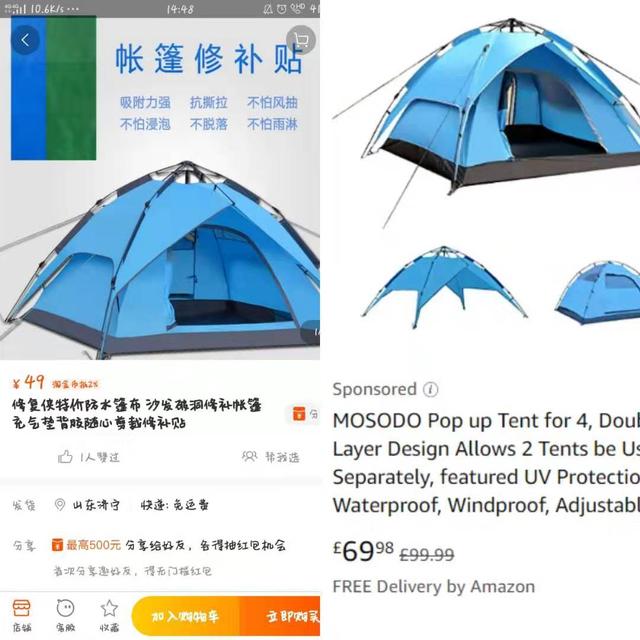
Task: Click the blue and green patch swatch
Action: 53,88
